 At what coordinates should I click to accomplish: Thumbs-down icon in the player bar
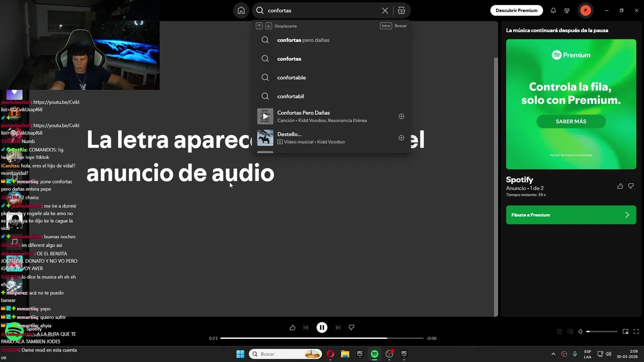coord(352,327)
